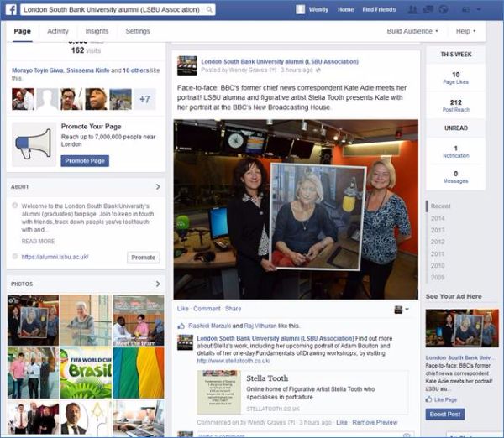Click the thumbs-up icon beside Rashidi Marzuki
Viewport: 504px width, 438px height.
click(181, 326)
